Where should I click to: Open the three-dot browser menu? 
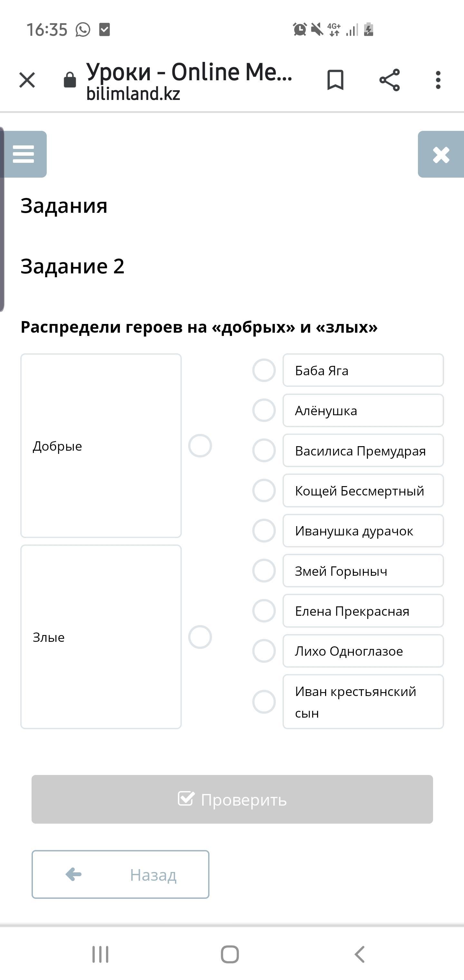tap(438, 80)
